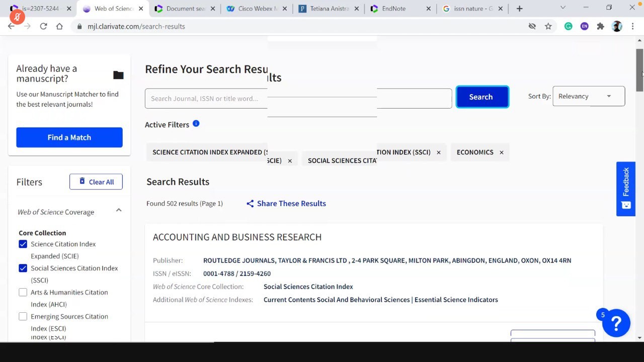Click the 'Core Collection' heading
This screenshot has height=362, width=644.
click(x=42, y=233)
